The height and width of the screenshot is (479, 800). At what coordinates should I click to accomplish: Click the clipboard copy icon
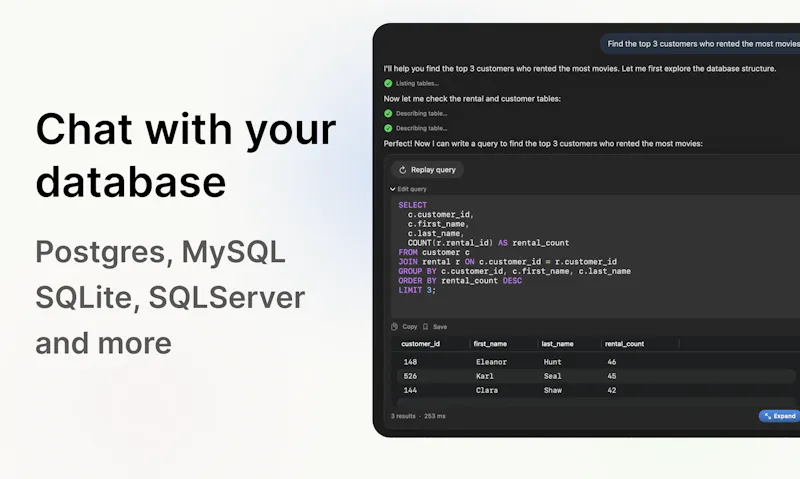pos(394,326)
